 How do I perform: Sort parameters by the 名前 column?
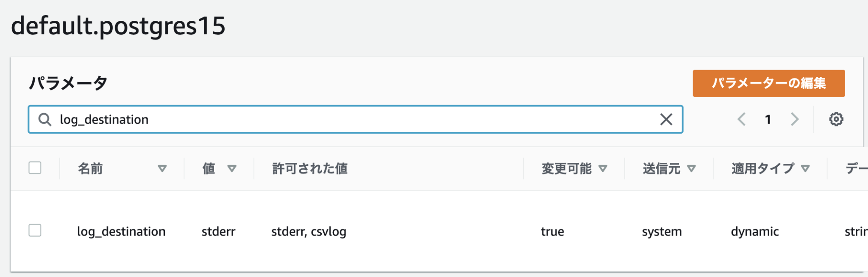(162, 168)
